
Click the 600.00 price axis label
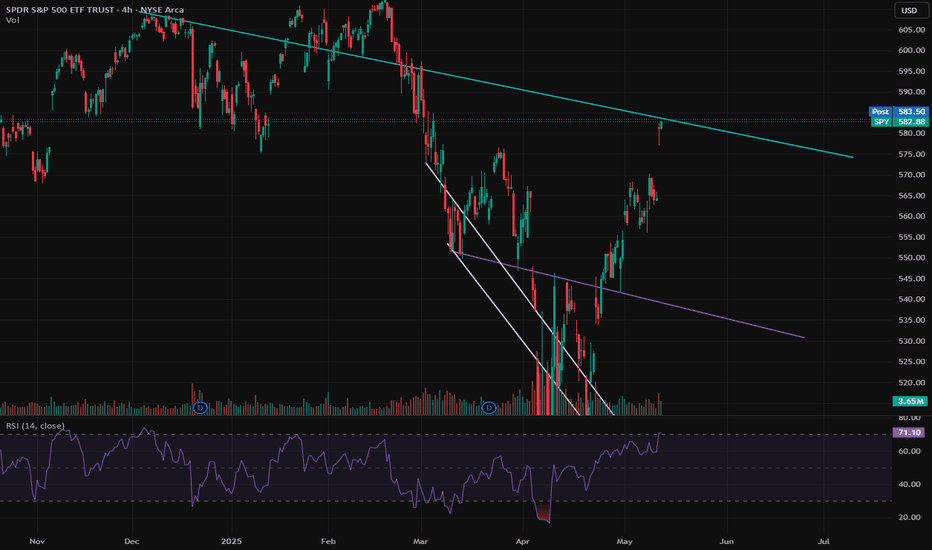911,51
